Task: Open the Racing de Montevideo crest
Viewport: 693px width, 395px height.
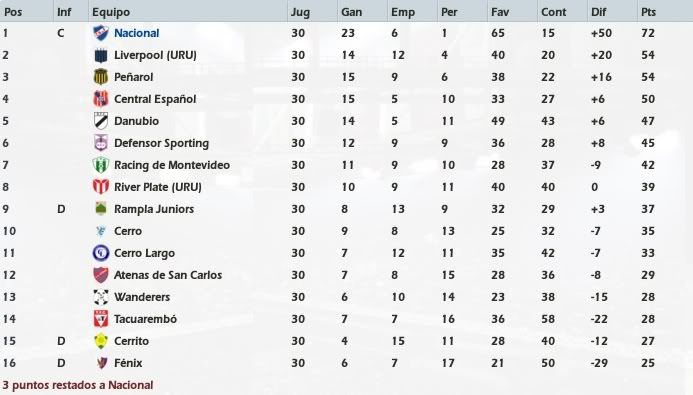Action: tap(101, 165)
